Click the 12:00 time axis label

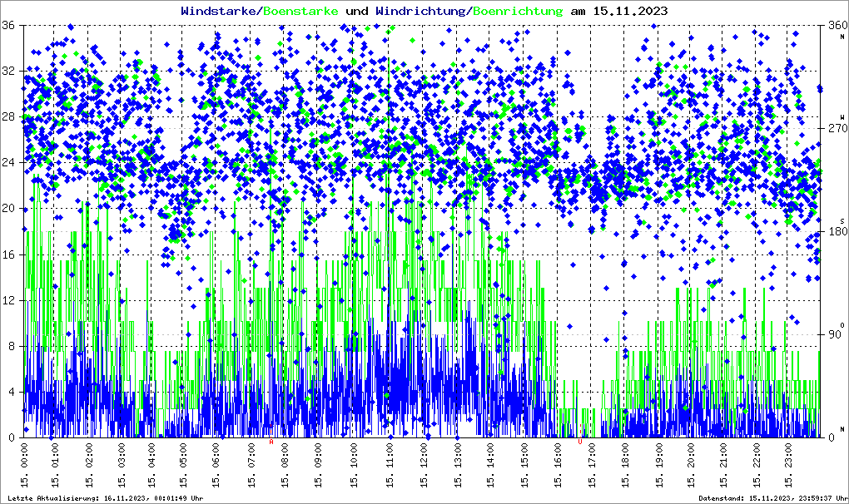pyautogui.click(x=424, y=465)
